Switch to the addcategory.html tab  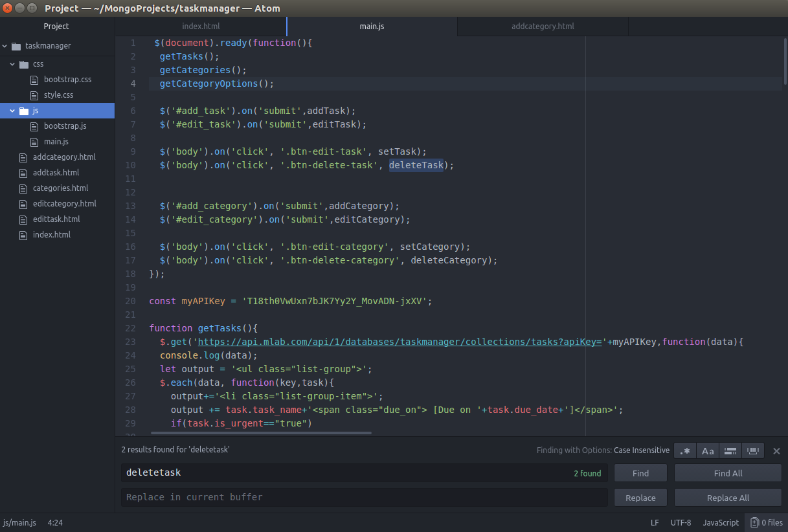543,27
